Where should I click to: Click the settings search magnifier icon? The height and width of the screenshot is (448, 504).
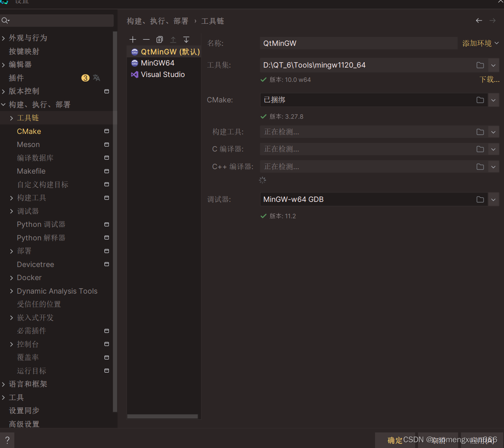5,20
